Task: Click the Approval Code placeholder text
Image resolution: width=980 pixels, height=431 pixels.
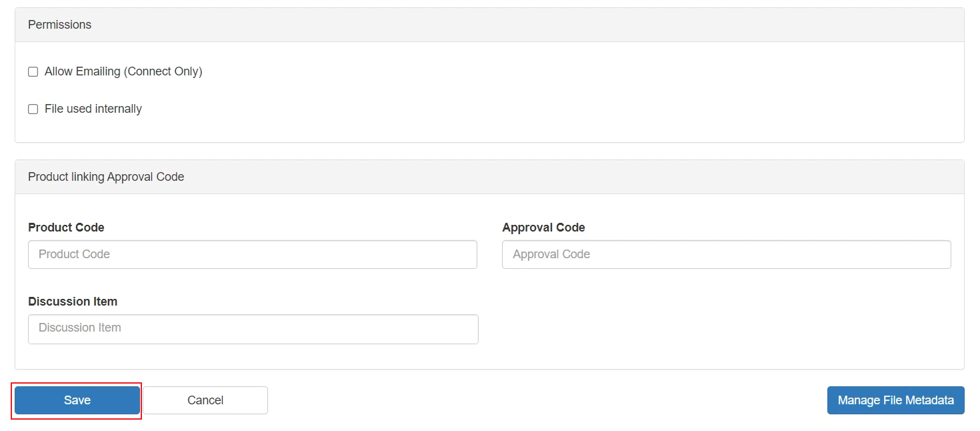Action: (x=551, y=254)
